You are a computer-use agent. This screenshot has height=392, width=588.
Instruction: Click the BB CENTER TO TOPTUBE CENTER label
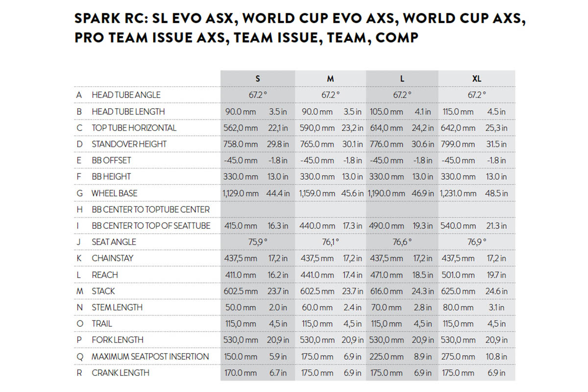click(x=150, y=209)
